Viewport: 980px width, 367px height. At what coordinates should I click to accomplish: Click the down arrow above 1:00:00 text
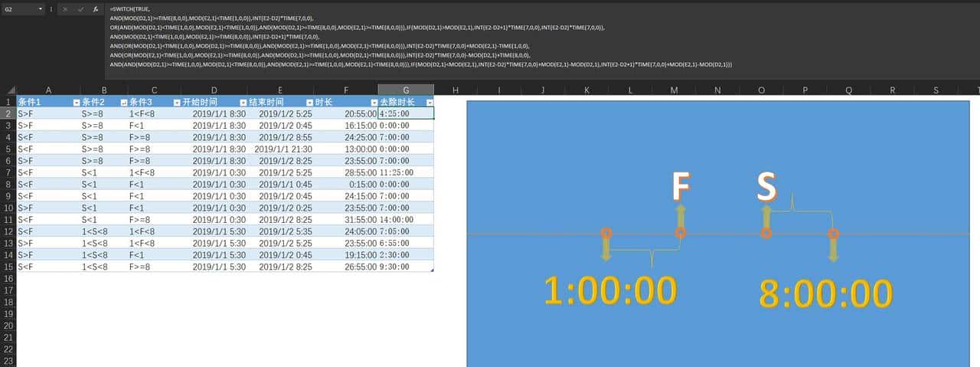[x=606, y=247]
